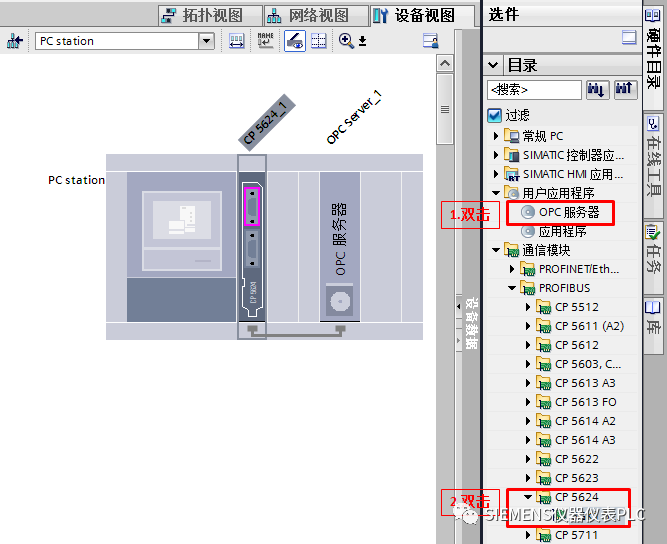Viewport: 667px width, 544px height.
Task: Click the 用户应用程序 folder icon
Action: pos(512,193)
